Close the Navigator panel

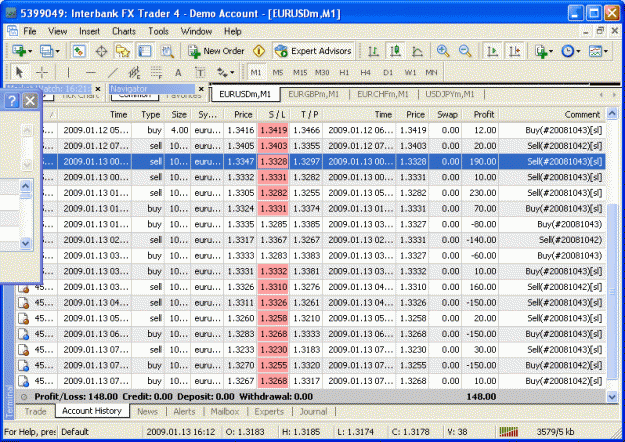(201, 88)
